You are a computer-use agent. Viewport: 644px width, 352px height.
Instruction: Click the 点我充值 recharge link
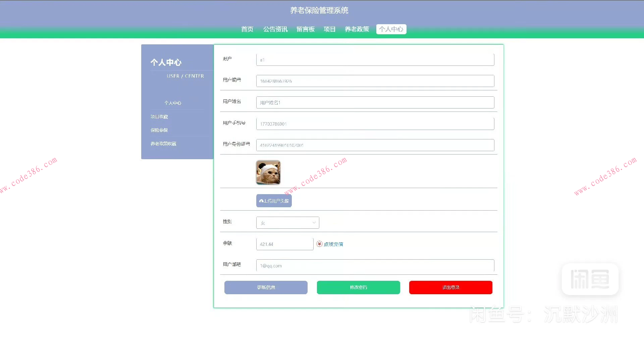pyautogui.click(x=333, y=244)
